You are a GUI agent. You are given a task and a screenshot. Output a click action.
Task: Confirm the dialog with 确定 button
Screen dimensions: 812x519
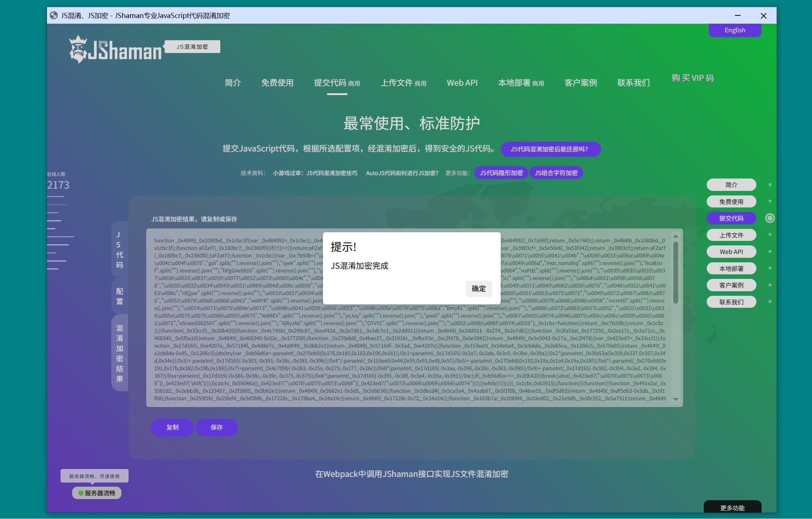[x=478, y=289]
